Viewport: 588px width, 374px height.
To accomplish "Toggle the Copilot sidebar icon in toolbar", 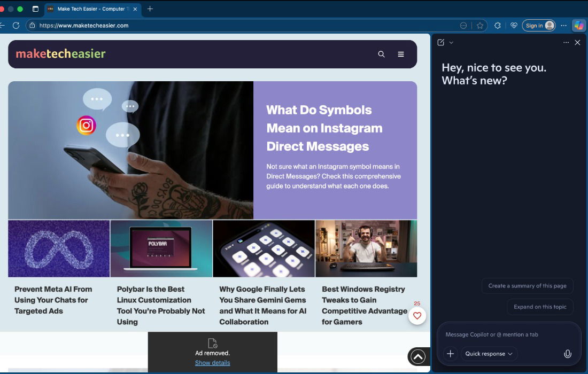I will pyautogui.click(x=578, y=25).
